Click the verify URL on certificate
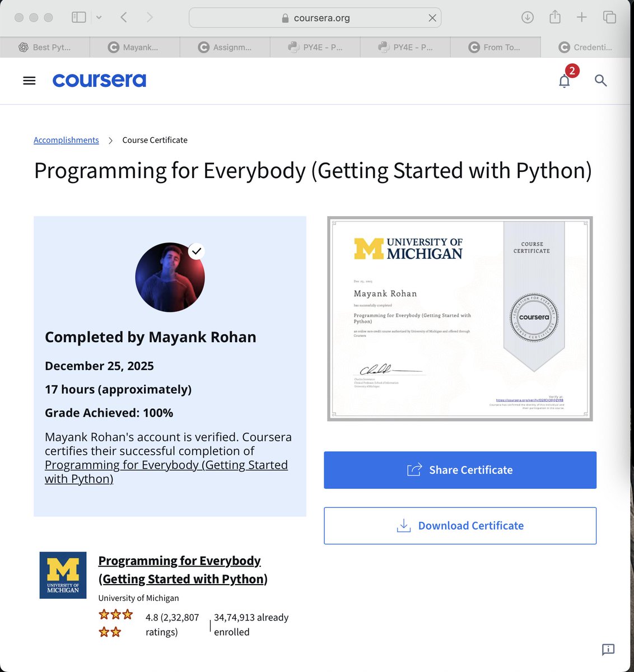634x672 pixels. (529, 400)
